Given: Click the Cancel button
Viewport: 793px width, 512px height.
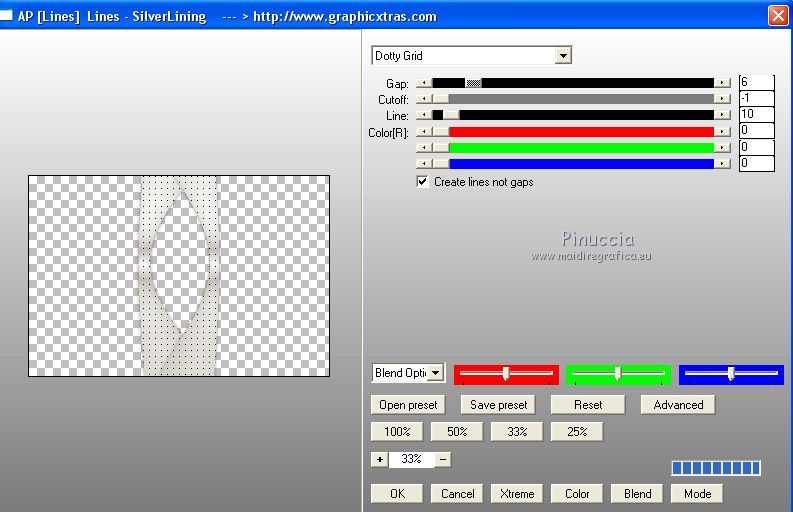Looking at the screenshot, I should (458, 493).
